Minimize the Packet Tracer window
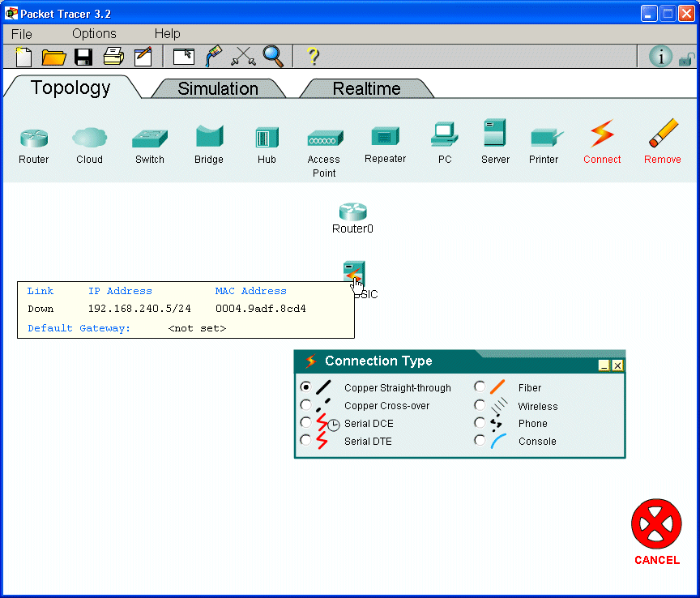The width and height of the screenshot is (700, 598). 649,14
